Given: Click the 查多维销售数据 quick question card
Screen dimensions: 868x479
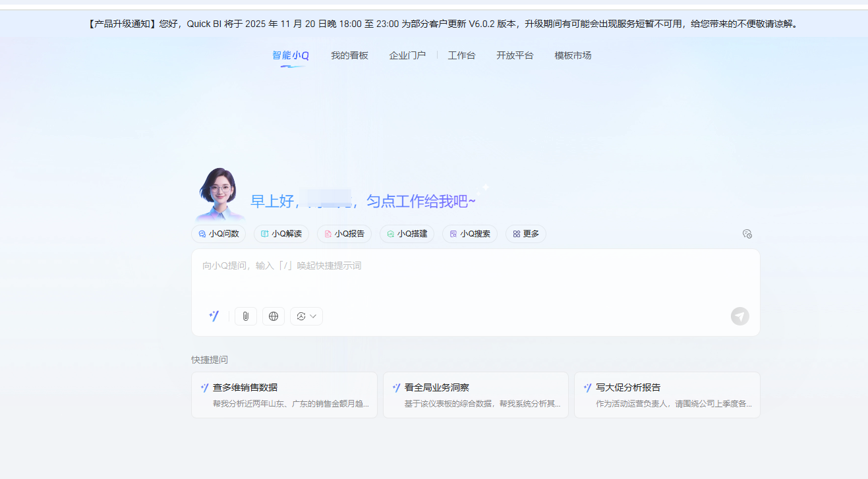Looking at the screenshot, I should point(284,395).
